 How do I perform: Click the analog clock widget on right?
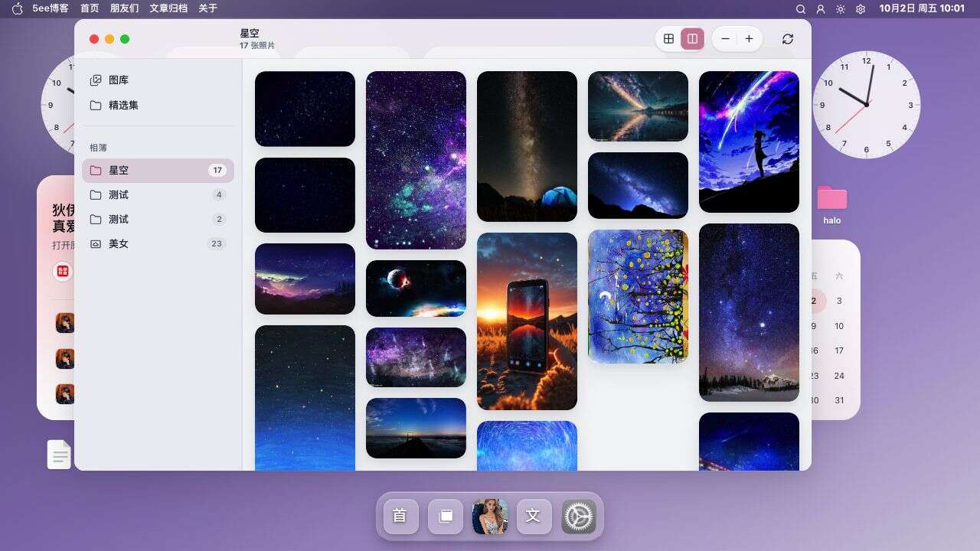(866, 105)
